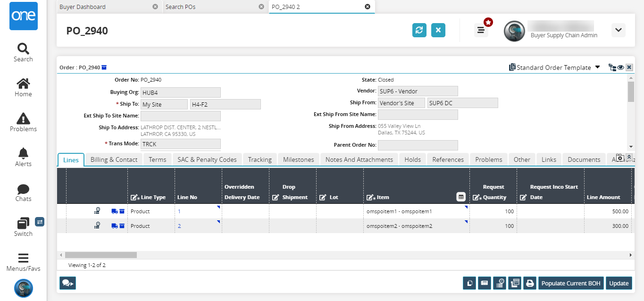Click the print icon in bottom toolbar

530,283
